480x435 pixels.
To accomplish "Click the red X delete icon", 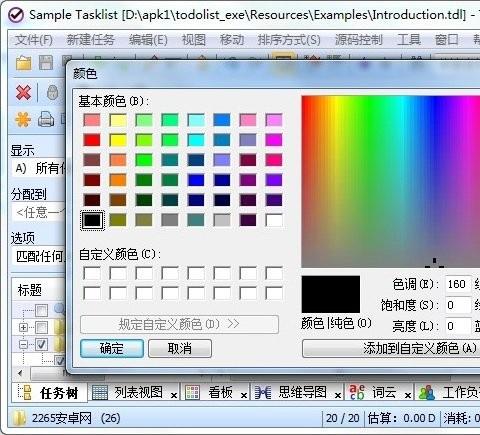I will (x=23, y=92).
